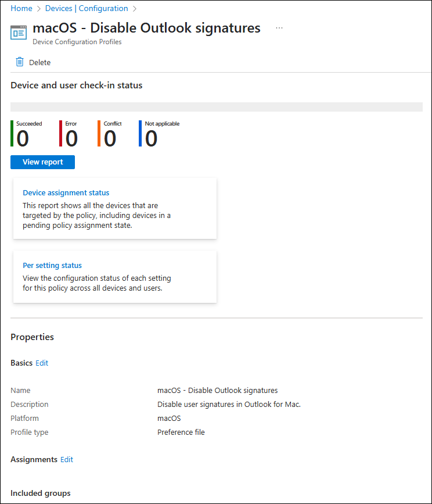Select the 'macOS' platform value

(x=169, y=419)
